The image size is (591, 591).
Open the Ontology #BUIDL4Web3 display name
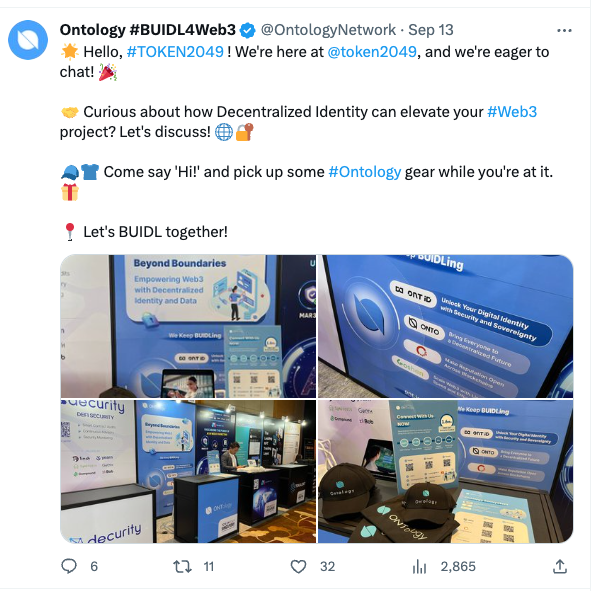[148, 30]
